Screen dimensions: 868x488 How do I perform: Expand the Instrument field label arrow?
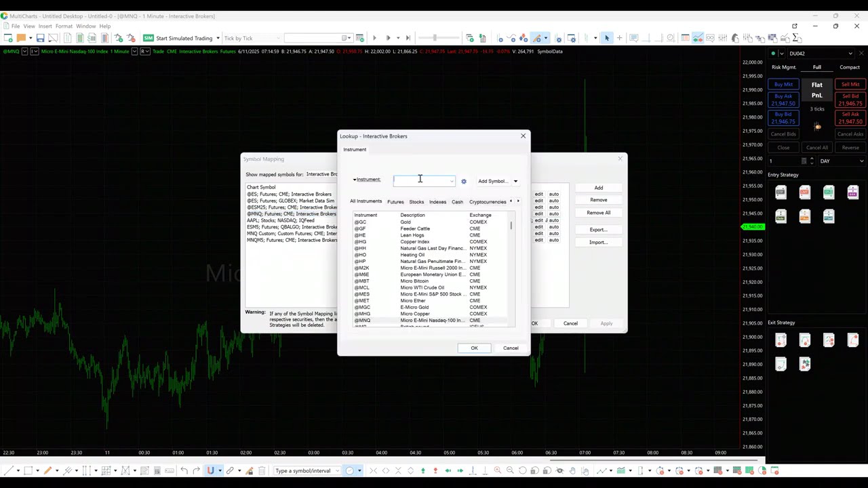click(355, 180)
